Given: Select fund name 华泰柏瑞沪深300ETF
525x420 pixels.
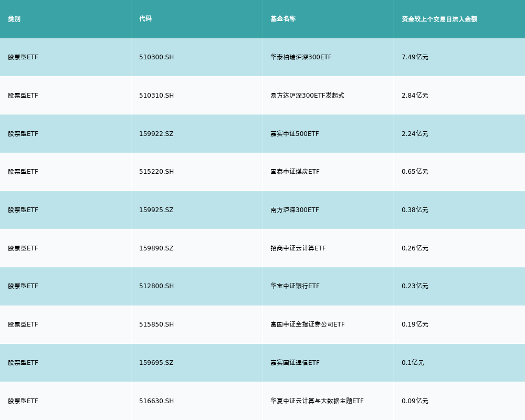Looking at the screenshot, I should pos(301,57).
